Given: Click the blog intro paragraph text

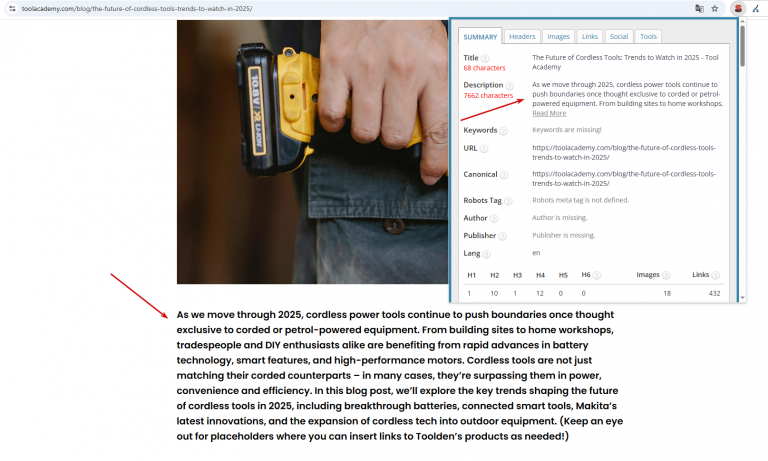Looking at the screenshot, I should tap(400, 375).
